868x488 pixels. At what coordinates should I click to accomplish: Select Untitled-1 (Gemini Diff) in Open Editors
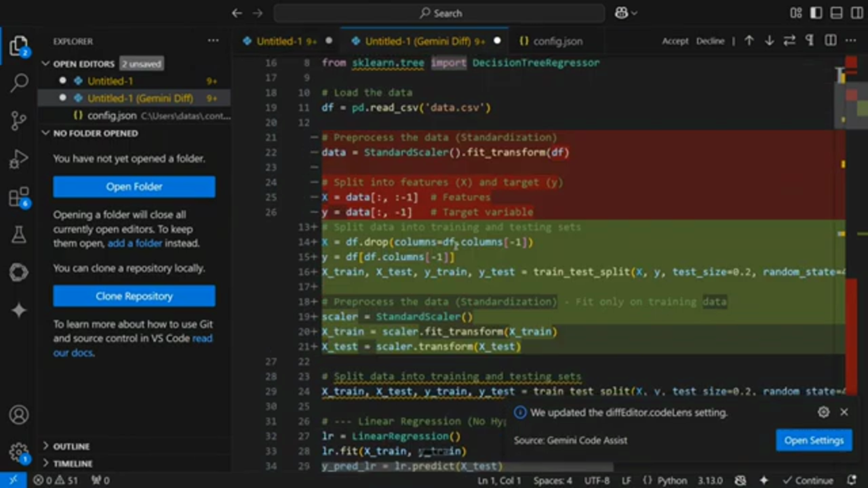(x=134, y=98)
